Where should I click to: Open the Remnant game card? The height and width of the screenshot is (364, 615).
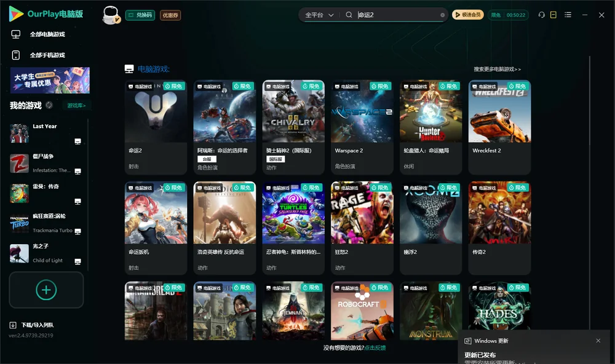point(293,311)
